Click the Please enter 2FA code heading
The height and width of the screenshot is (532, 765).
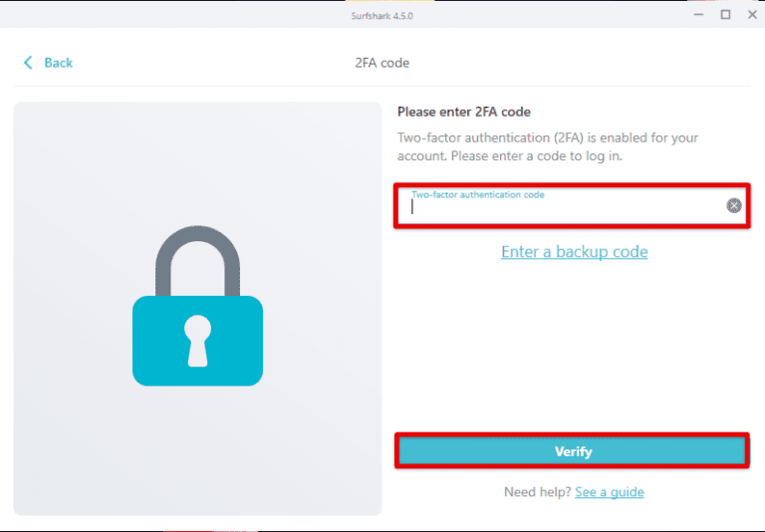pyautogui.click(x=464, y=113)
